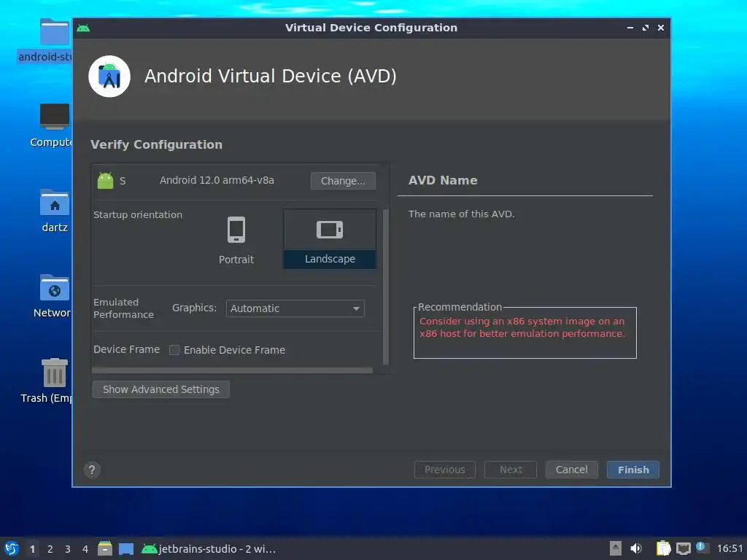This screenshot has height=560, width=747.
Task: Open the Graphics Automatic dropdown
Action: point(295,308)
